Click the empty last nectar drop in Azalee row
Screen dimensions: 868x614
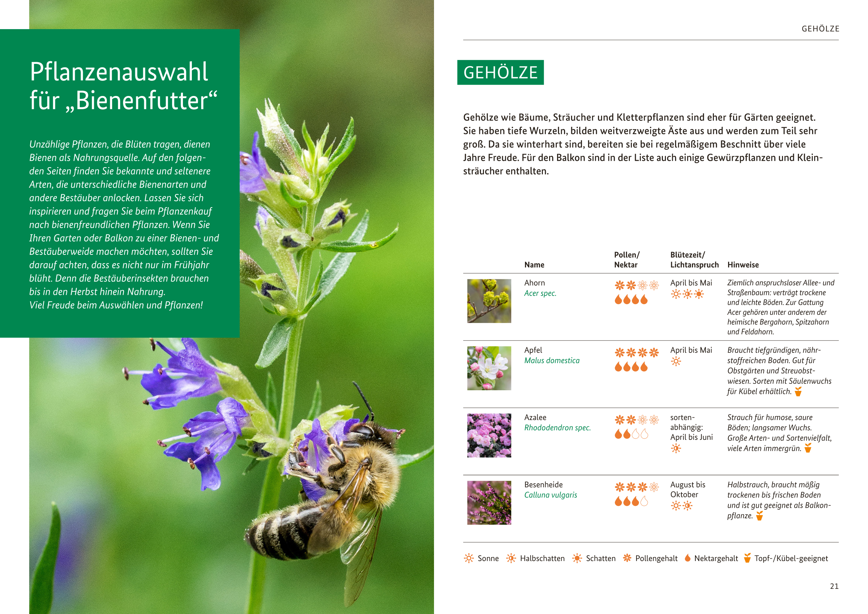pyautogui.click(x=644, y=434)
